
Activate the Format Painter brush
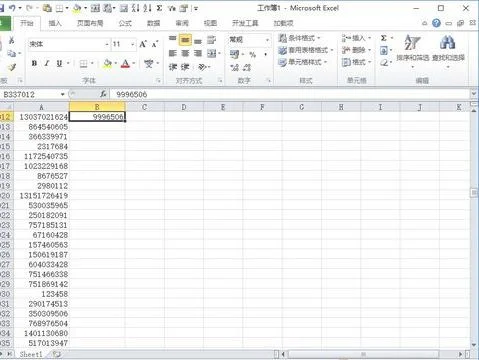point(12,67)
